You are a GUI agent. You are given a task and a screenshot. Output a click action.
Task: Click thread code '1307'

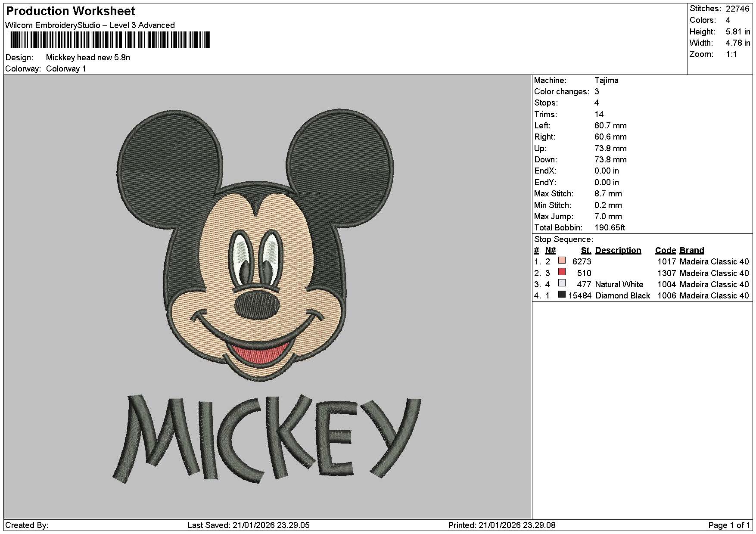[x=666, y=273]
